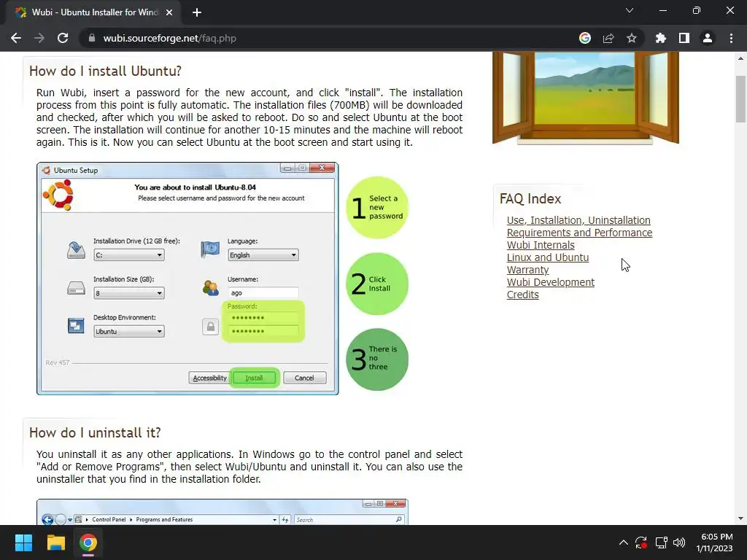Show hidden system tray icons

(x=623, y=542)
